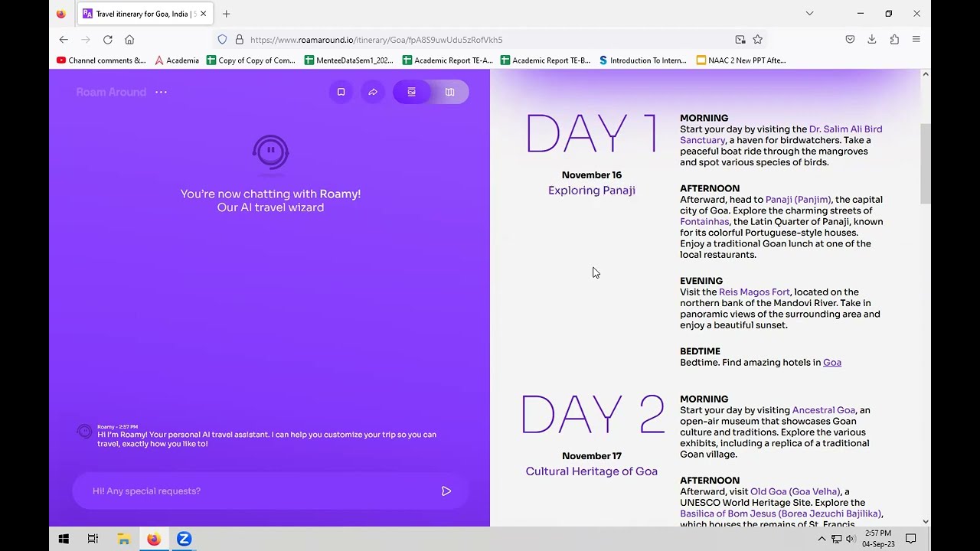
Task: Open the notification center icon
Action: point(911,539)
